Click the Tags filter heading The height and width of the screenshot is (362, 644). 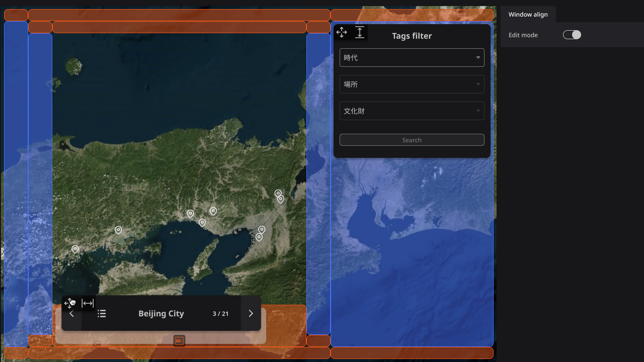click(x=412, y=36)
